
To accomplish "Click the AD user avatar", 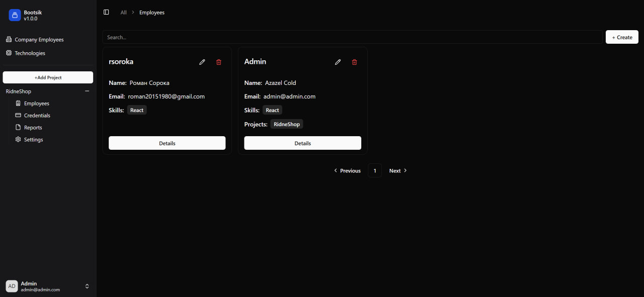I will pos(12,286).
